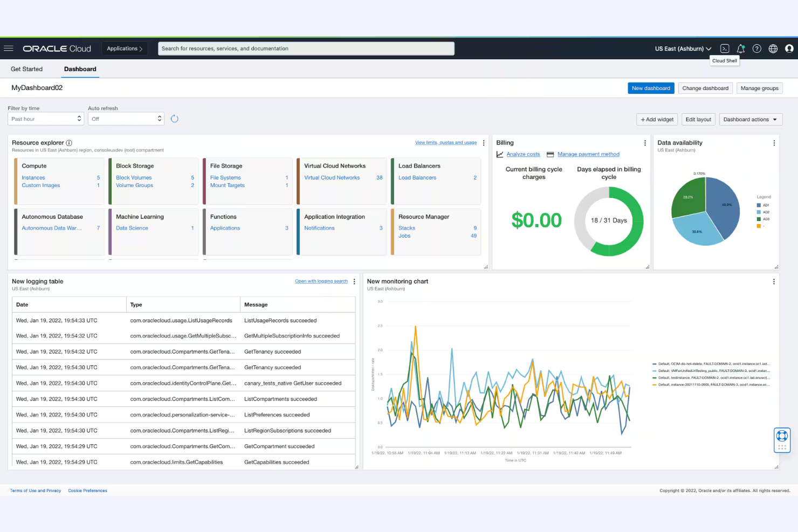
Task: Click the Manage groups button
Action: pyautogui.click(x=759, y=88)
